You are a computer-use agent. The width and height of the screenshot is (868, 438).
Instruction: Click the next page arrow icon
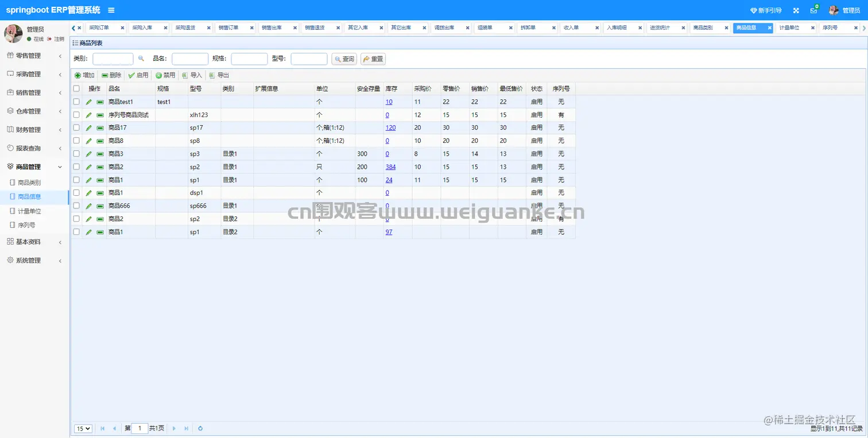click(x=174, y=428)
